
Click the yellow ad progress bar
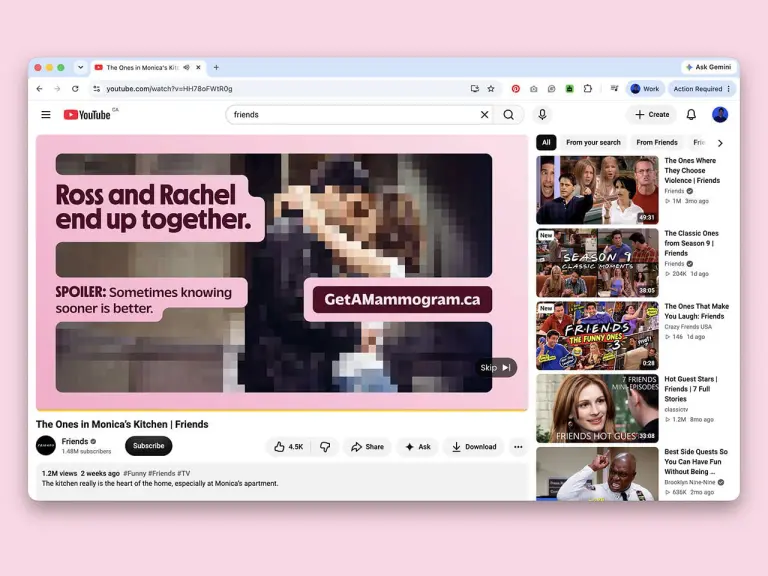tap(282, 410)
